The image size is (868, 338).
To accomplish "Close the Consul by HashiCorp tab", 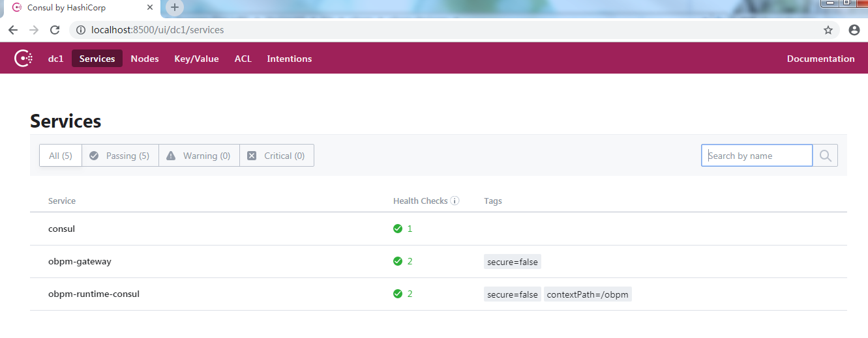I will point(151,8).
